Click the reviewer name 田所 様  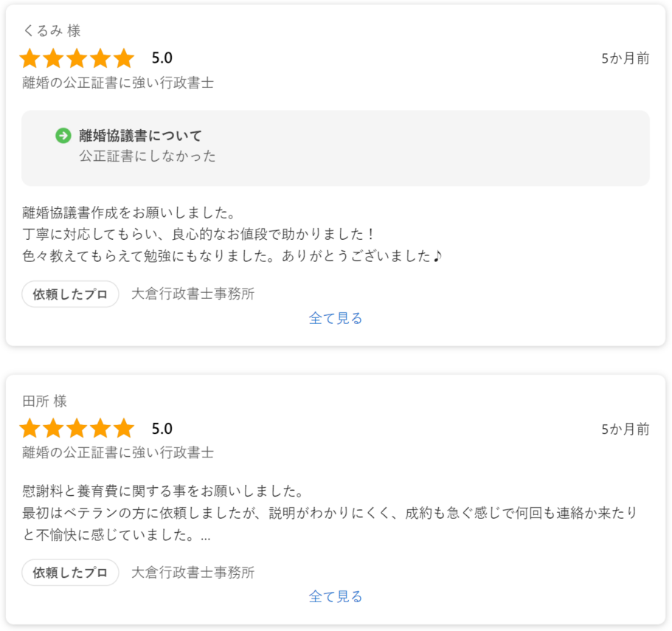coord(44,401)
